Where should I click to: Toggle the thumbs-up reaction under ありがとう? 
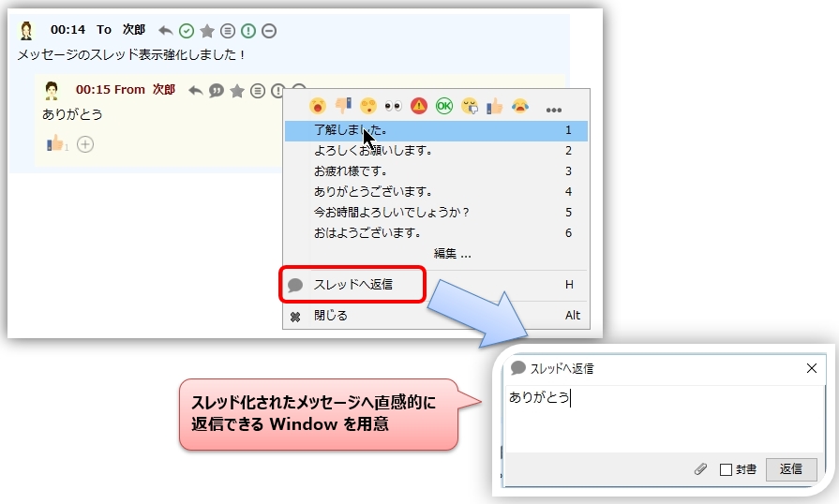(55, 144)
